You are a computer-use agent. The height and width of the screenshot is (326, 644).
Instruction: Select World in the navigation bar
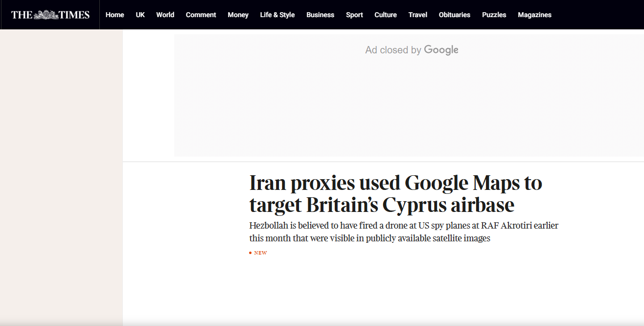(165, 15)
